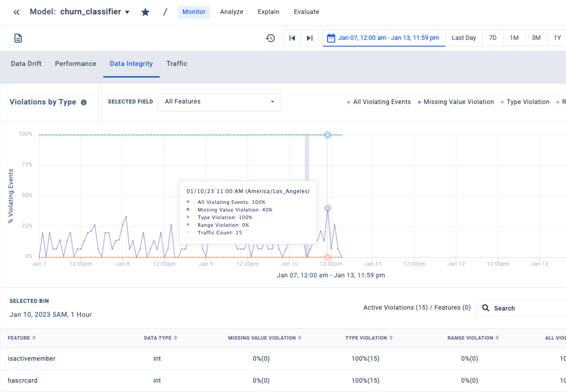Viewport: 566px width, 392px height.
Task: Select the Traffic tab
Action: pos(177,63)
